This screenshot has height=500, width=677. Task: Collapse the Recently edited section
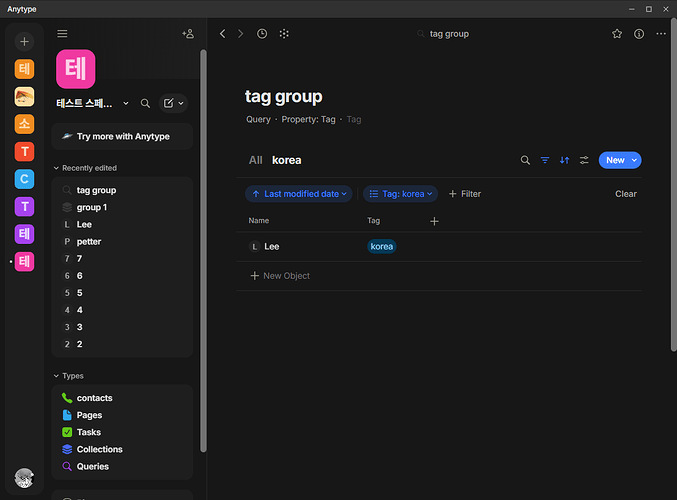click(85, 168)
